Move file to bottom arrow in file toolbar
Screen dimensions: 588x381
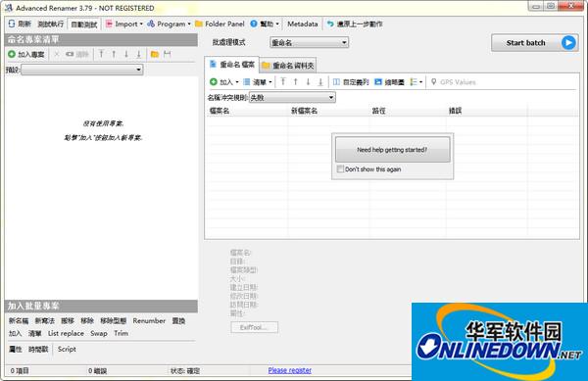coord(320,82)
